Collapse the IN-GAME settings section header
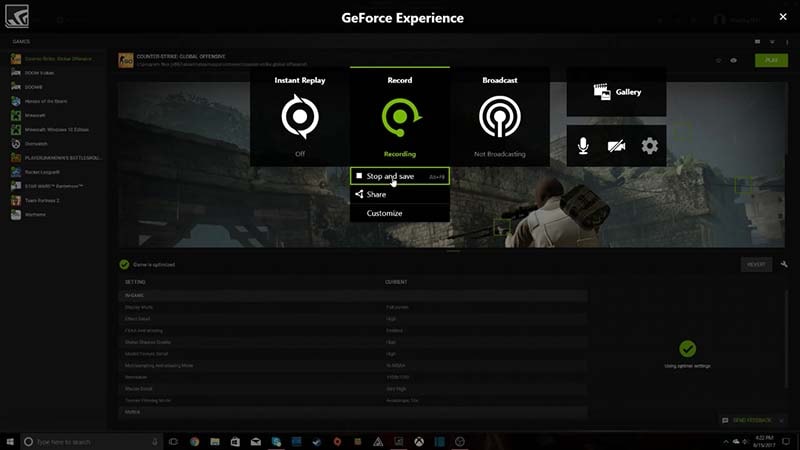 coord(353,295)
